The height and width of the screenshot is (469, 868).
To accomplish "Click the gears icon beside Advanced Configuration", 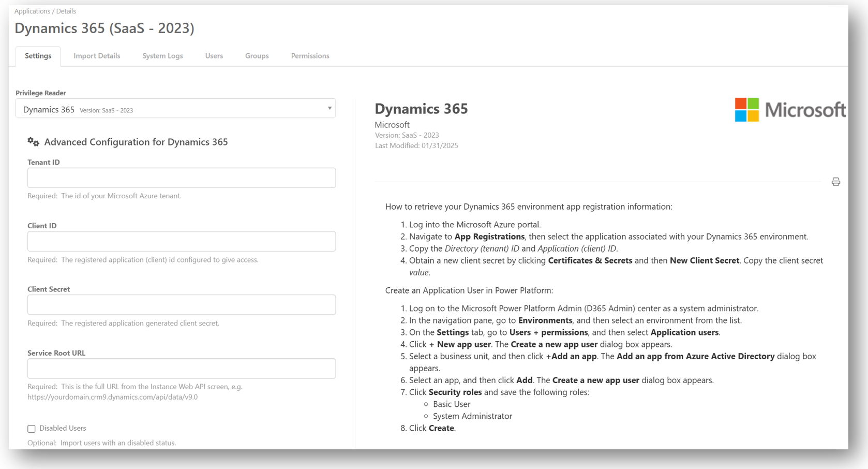I will pos(33,142).
